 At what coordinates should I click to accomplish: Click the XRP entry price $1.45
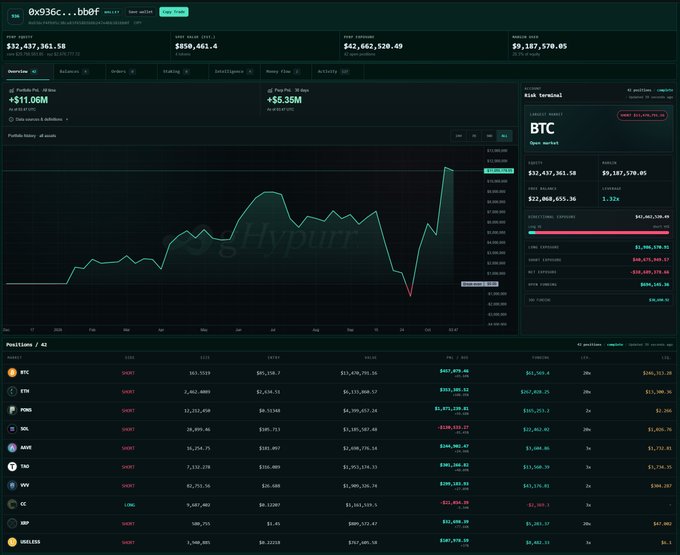click(273, 524)
